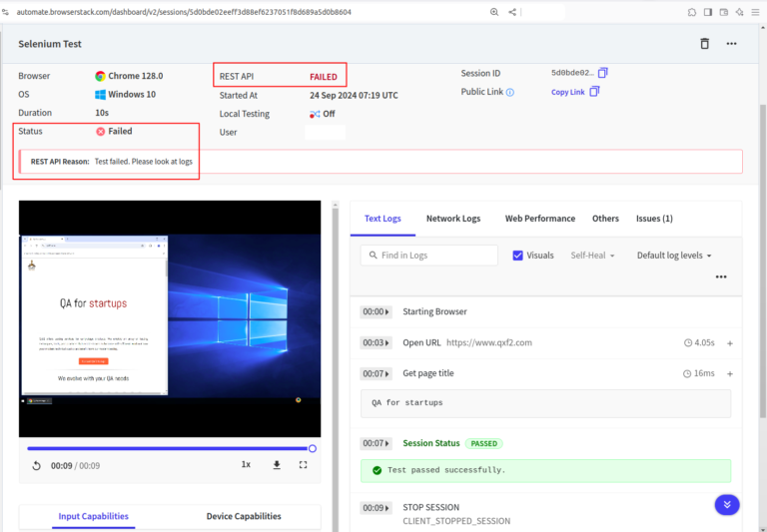Expand Get page title log with plus
The width and height of the screenshot is (767, 532).
[730, 373]
